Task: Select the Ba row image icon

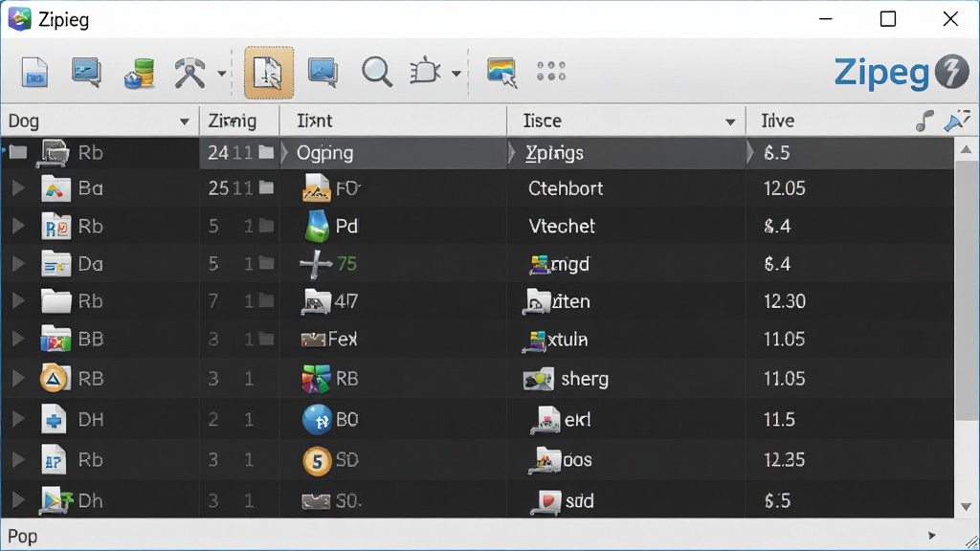Action: [x=56, y=188]
